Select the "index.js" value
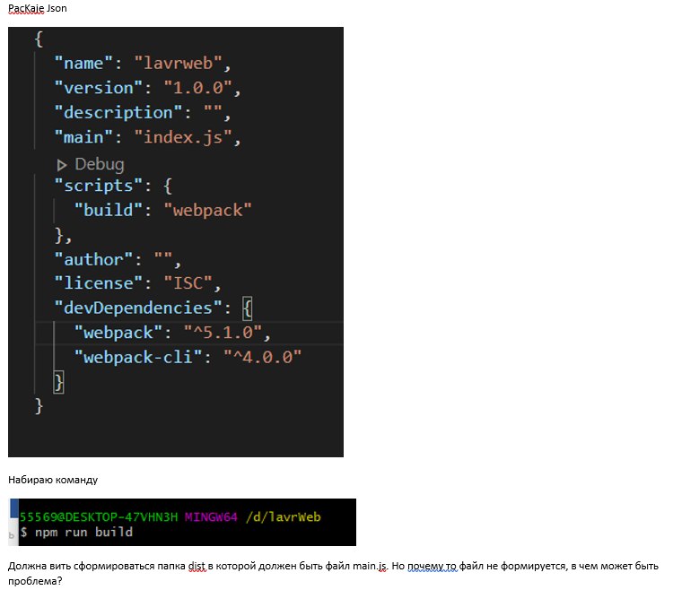The image size is (673, 616). 183,137
